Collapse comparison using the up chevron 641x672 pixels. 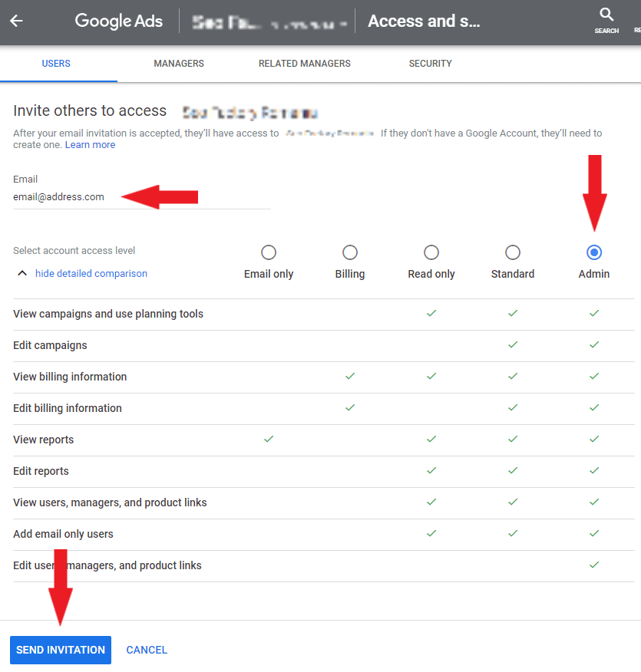coord(21,273)
